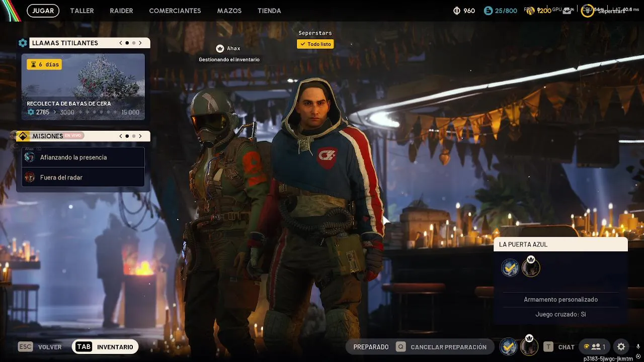
Task: Select second page dot in Misiones
Action: (x=133, y=136)
